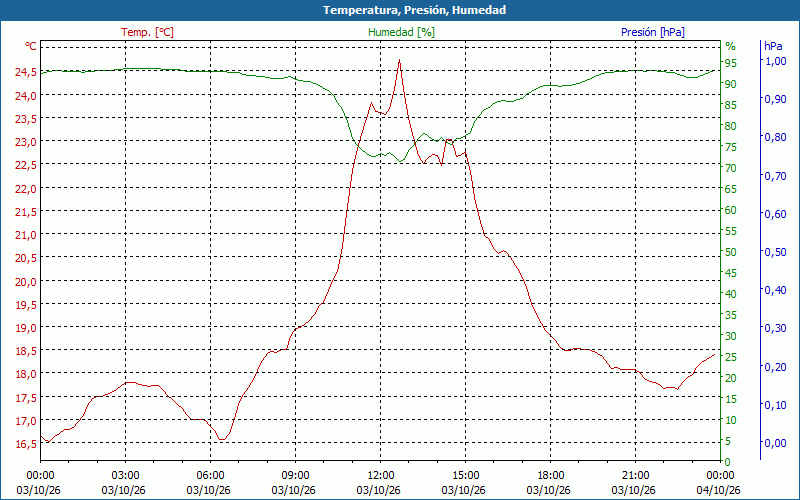Click the blue '0,30' pressure axis value
The height and width of the screenshot is (500, 800).
pyautogui.click(x=776, y=328)
